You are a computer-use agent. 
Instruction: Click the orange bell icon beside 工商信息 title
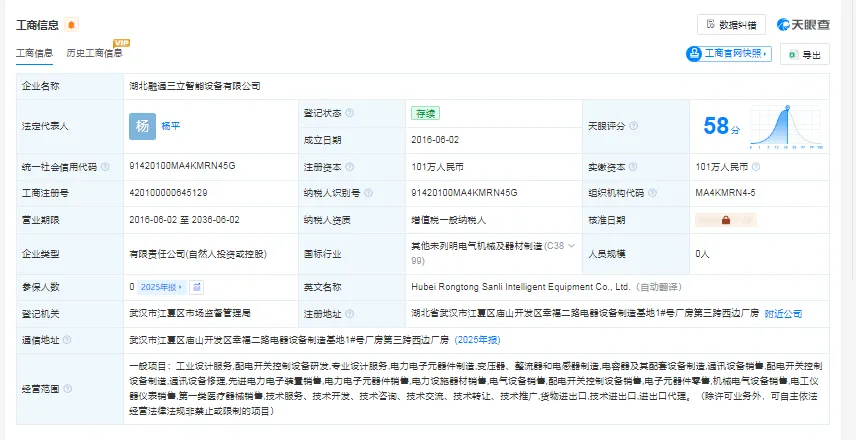pyautogui.click(x=72, y=25)
